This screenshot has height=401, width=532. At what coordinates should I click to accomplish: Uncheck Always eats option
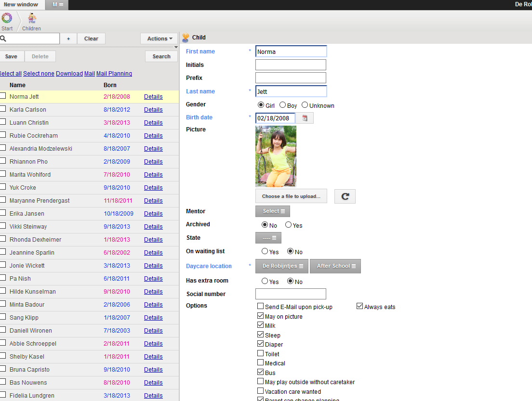(359, 306)
